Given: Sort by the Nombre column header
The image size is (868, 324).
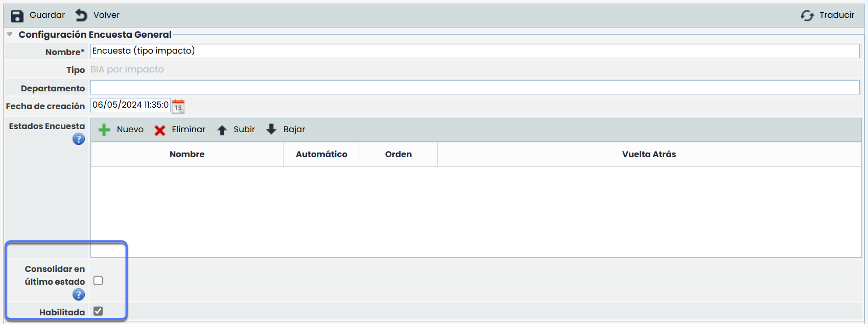Looking at the screenshot, I should (187, 154).
